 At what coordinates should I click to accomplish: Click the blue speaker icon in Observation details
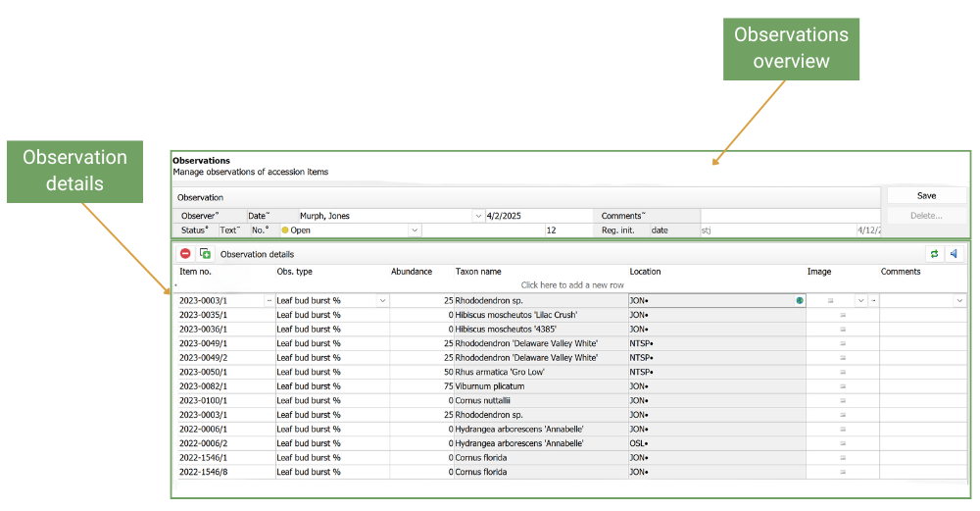point(954,253)
